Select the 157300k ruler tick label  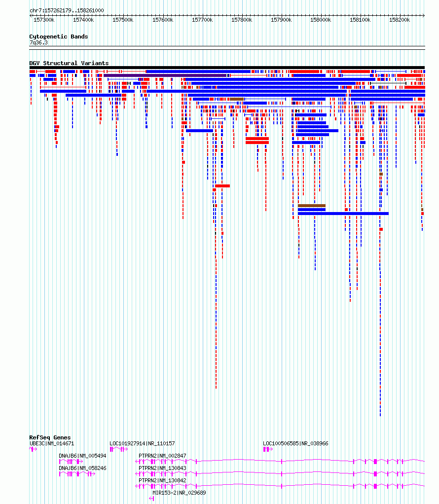pyautogui.click(x=44, y=20)
